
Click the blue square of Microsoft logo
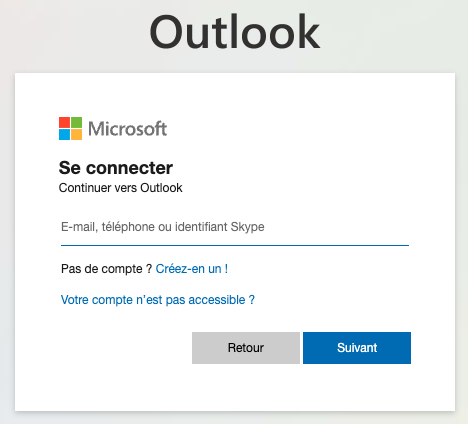pos(64,134)
